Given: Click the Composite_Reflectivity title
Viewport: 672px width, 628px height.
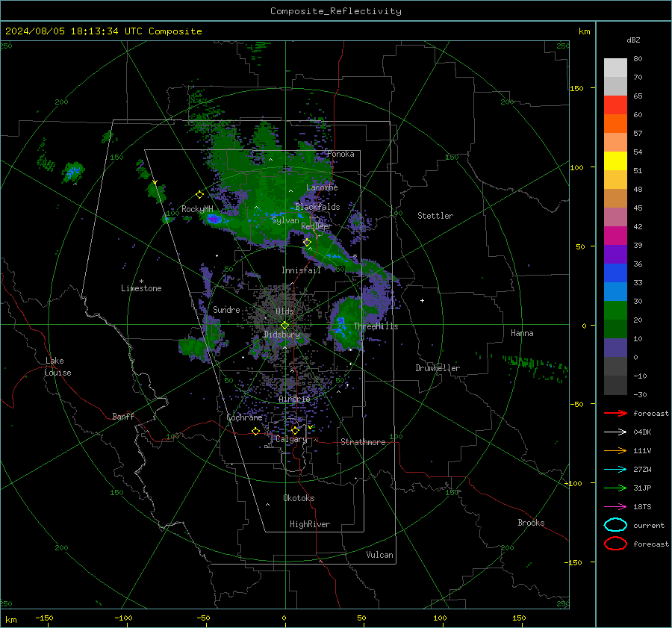Looking at the screenshot, I should (x=336, y=11).
